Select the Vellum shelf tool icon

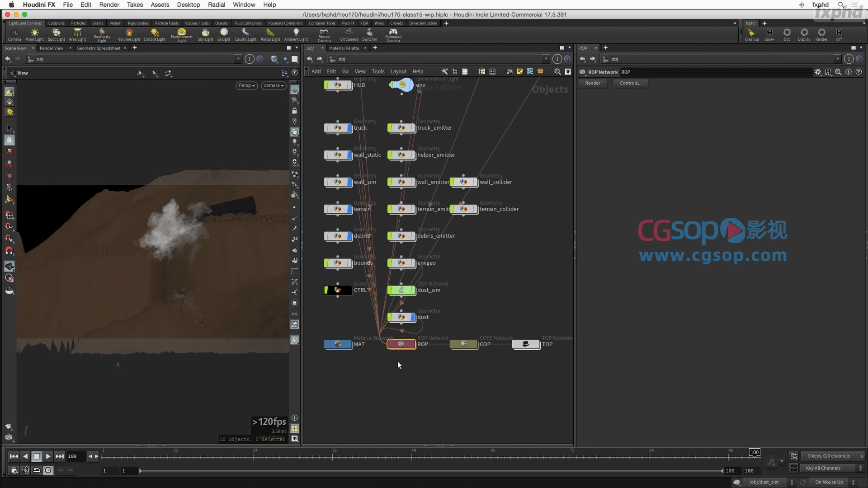coord(115,23)
